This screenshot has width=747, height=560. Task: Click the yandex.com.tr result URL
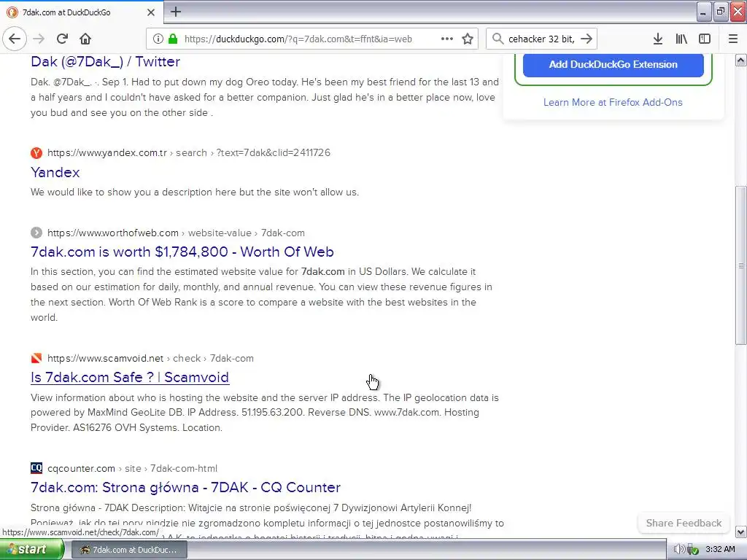click(x=189, y=153)
